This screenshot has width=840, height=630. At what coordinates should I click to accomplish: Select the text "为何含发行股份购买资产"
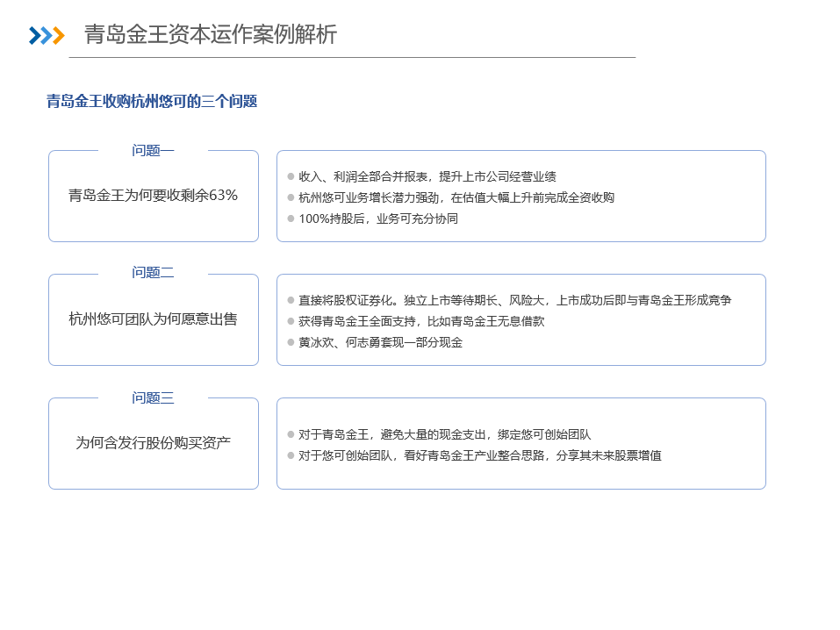pyautogui.click(x=154, y=443)
